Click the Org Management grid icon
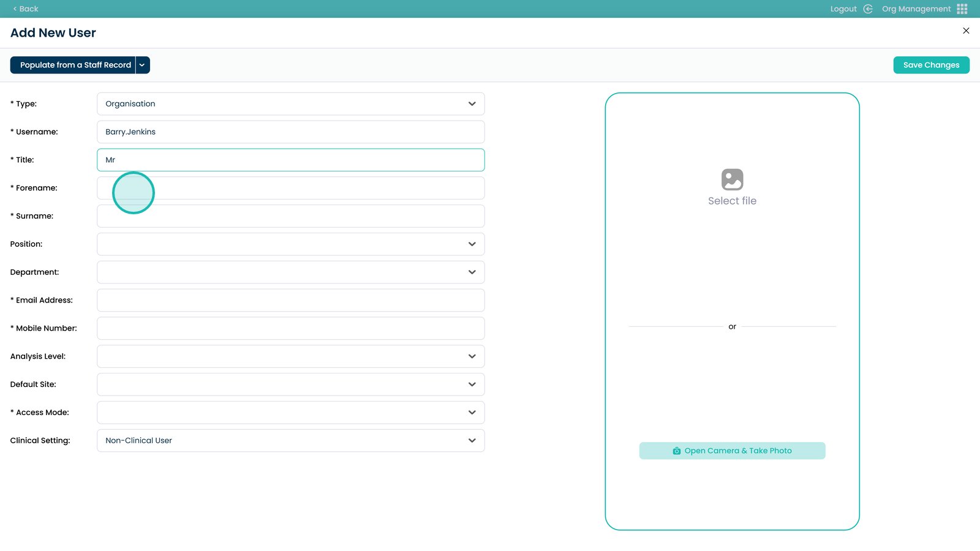The width and height of the screenshot is (980, 551). (962, 9)
